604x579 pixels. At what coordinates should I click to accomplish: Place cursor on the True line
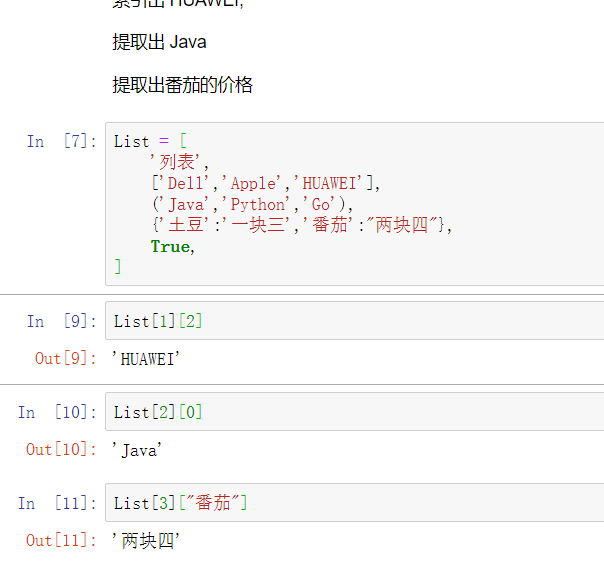170,246
